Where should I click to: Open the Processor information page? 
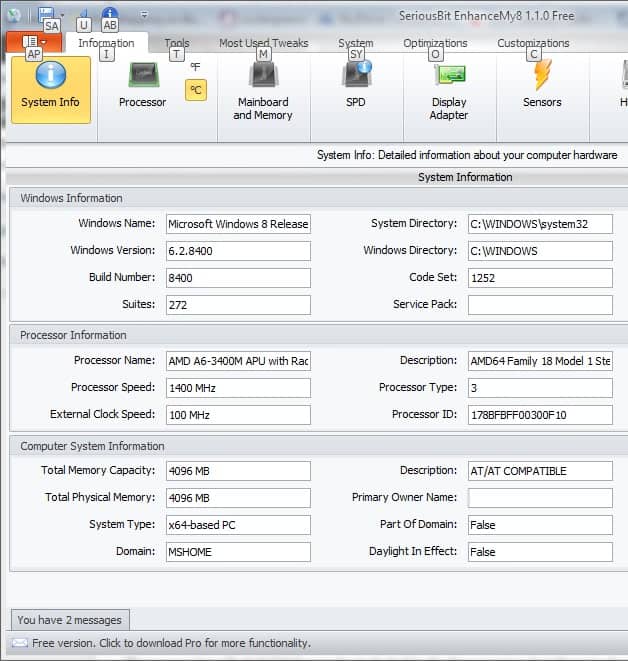142,86
